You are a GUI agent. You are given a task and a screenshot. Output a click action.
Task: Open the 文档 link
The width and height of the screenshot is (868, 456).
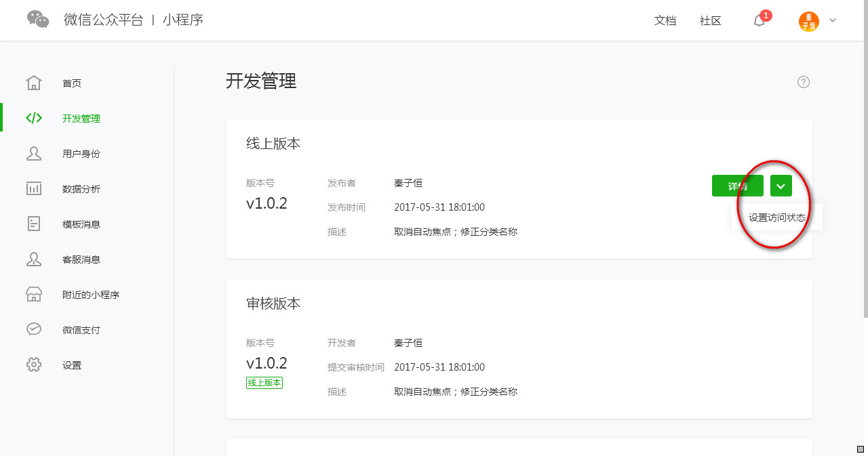click(x=665, y=21)
